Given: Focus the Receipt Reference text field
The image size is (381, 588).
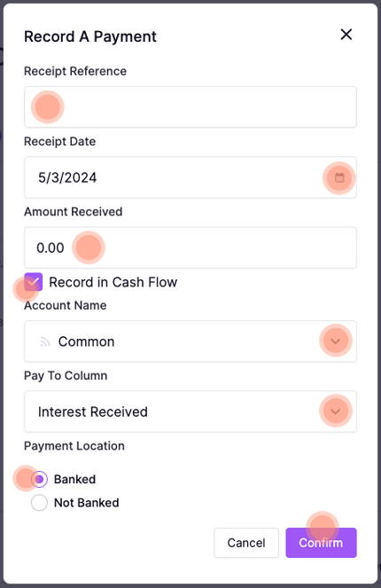Looking at the screenshot, I should (190, 107).
